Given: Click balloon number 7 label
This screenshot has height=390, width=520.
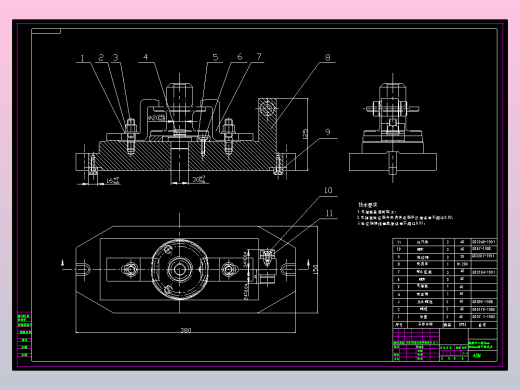Looking at the screenshot, I should click(x=259, y=57).
